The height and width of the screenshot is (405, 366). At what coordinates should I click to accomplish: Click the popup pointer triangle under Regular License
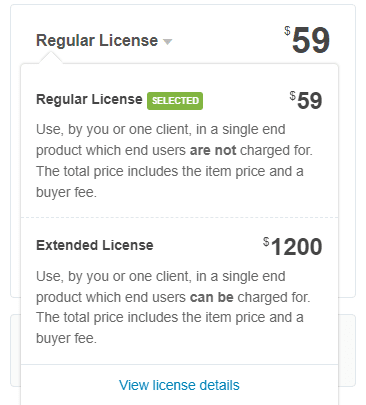[50, 57]
